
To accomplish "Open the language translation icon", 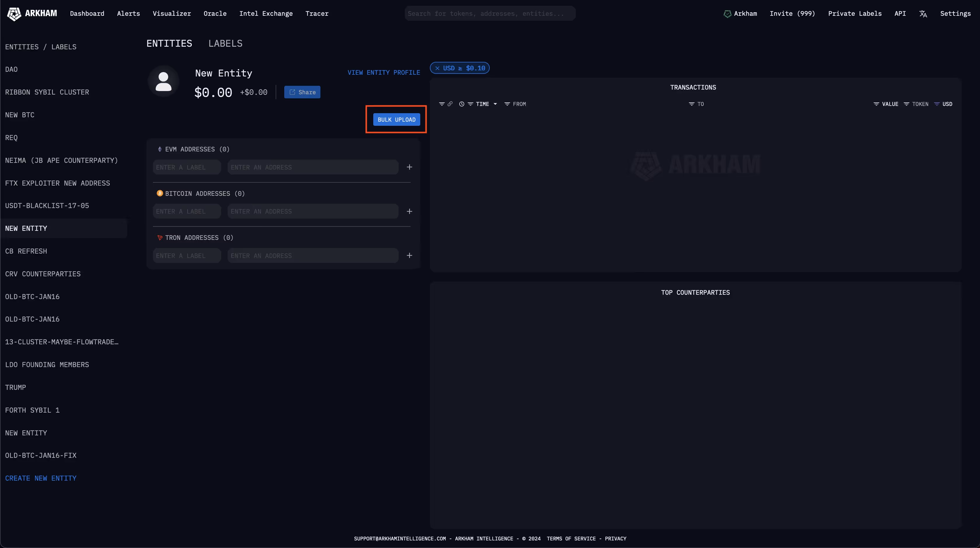I will 923,14.
